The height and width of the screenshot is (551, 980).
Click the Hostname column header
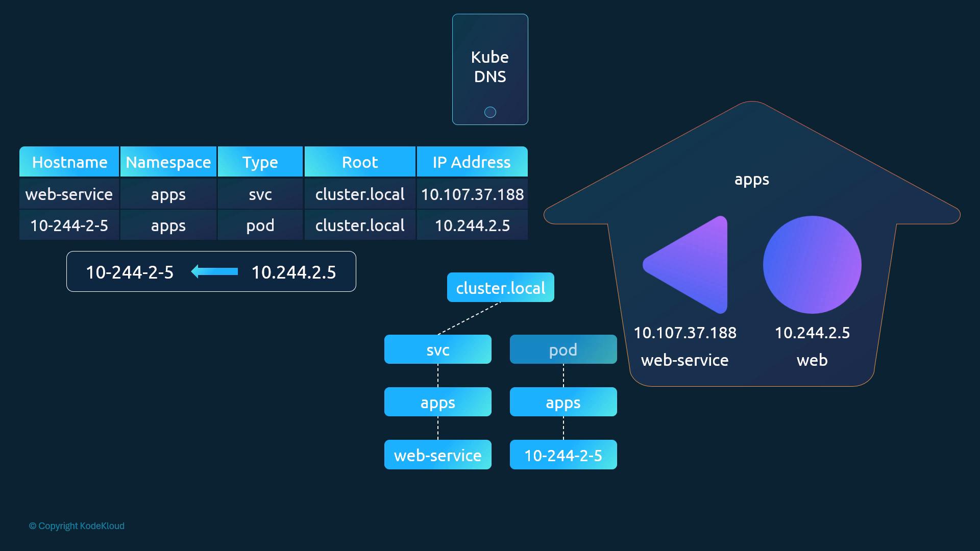coord(69,162)
